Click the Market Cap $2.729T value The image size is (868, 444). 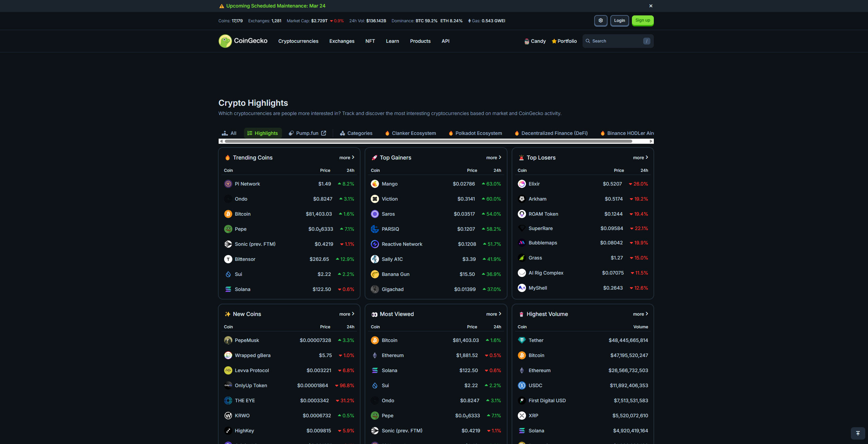click(x=319, y=21)
